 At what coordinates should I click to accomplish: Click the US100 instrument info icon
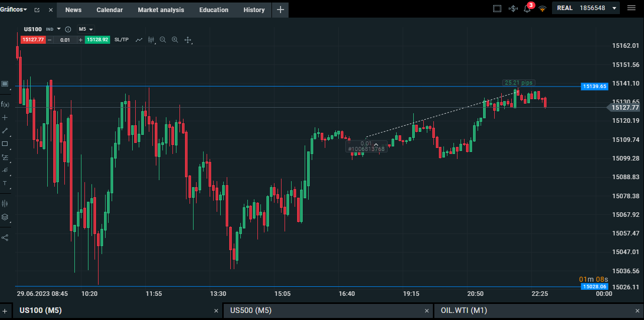pyautogui.click(x=68, y=29)
